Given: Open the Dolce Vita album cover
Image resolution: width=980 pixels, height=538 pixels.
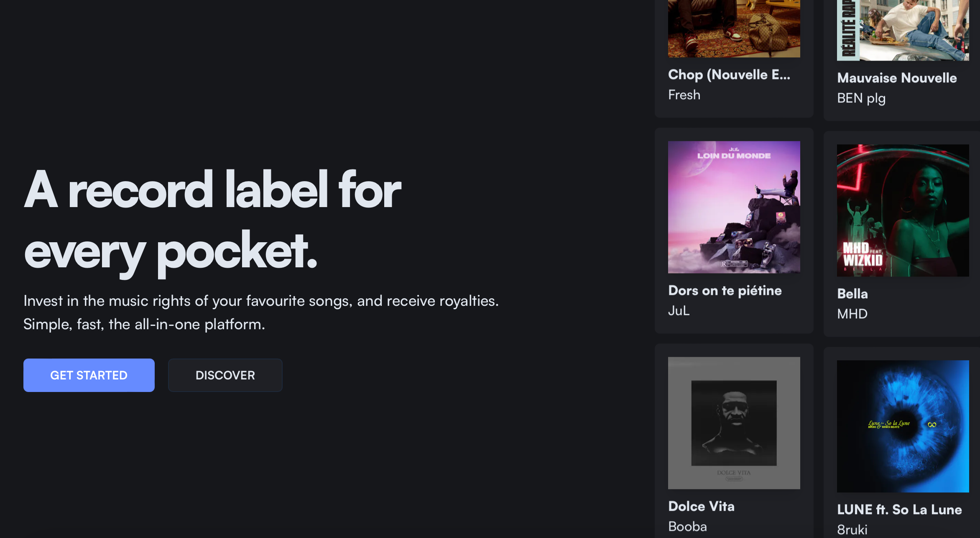Looking at the screenshot, I should tap(734, 423).
